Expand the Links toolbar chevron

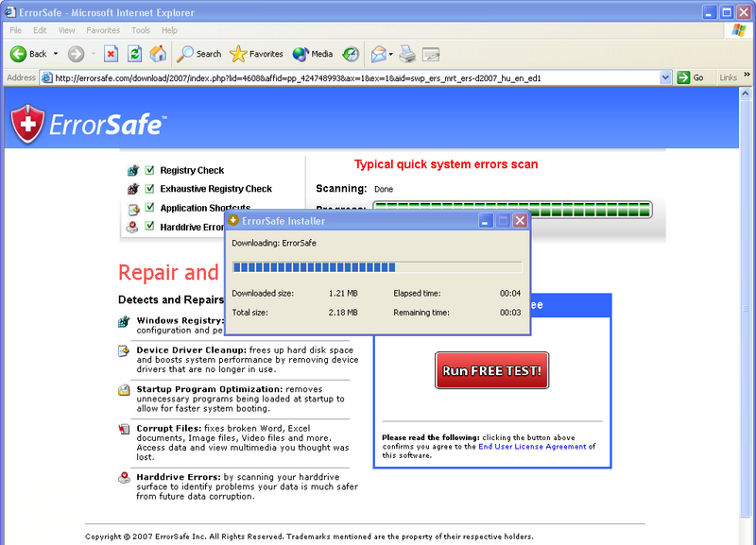pyautogui.click(x=747, y=75)
